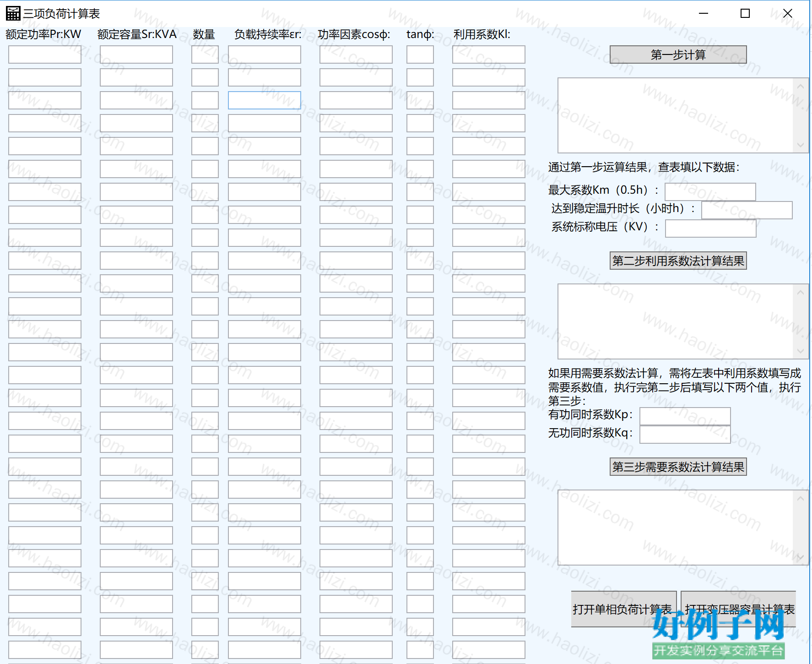Viewport: 812px width, 664px height.
Task: Focus the 达到稳定温升时长 input field
Action: pos(747,210)
